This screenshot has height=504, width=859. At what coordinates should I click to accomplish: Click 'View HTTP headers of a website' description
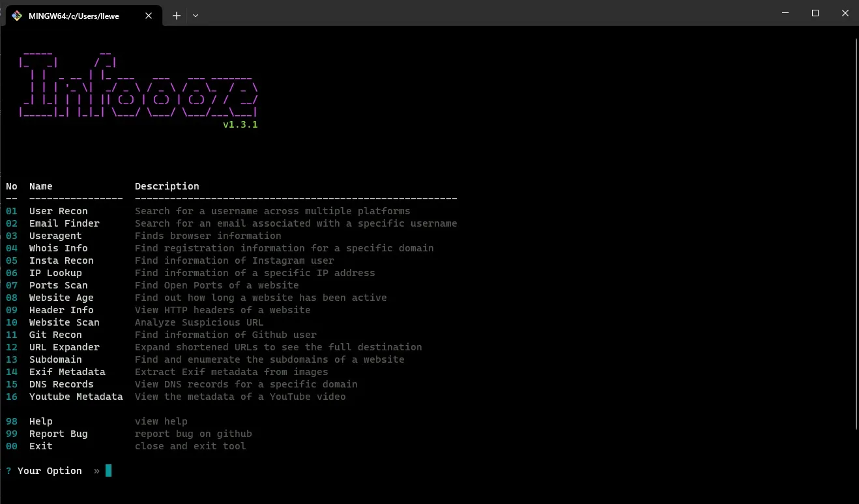click(223, 310)
